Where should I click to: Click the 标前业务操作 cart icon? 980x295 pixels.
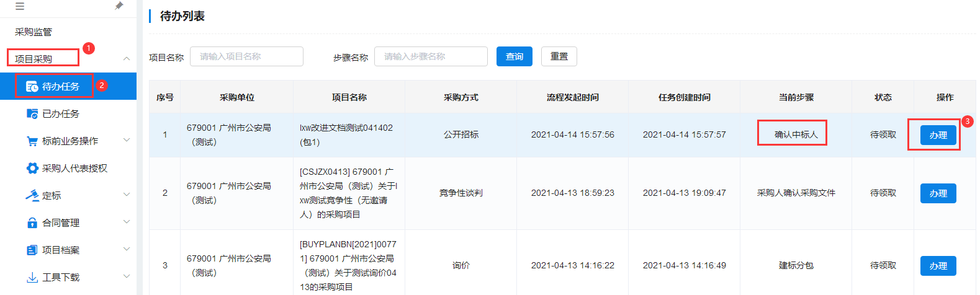[x=32, y=141]
